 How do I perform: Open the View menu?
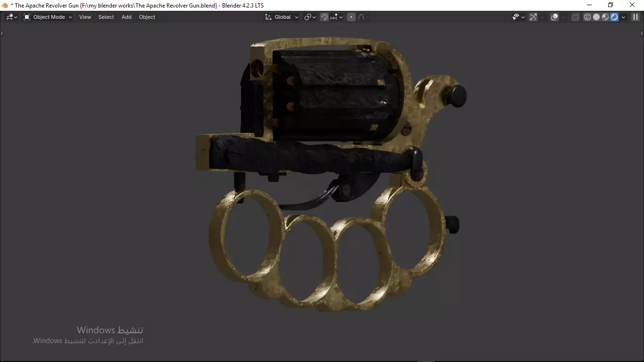(x=85, y=17)
